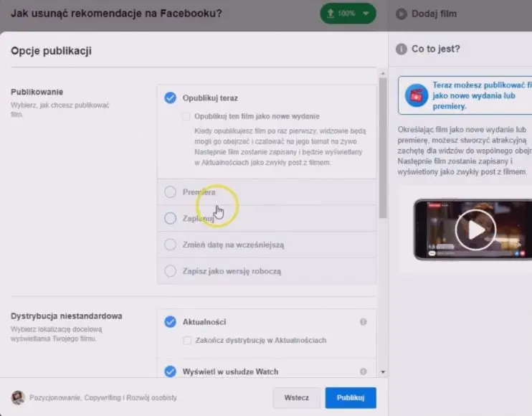The width and height of the screenshot is (532, 416).
Task: Click the 'Teraz możesz publikować' info banner text
Action: (x=482, y=95)
